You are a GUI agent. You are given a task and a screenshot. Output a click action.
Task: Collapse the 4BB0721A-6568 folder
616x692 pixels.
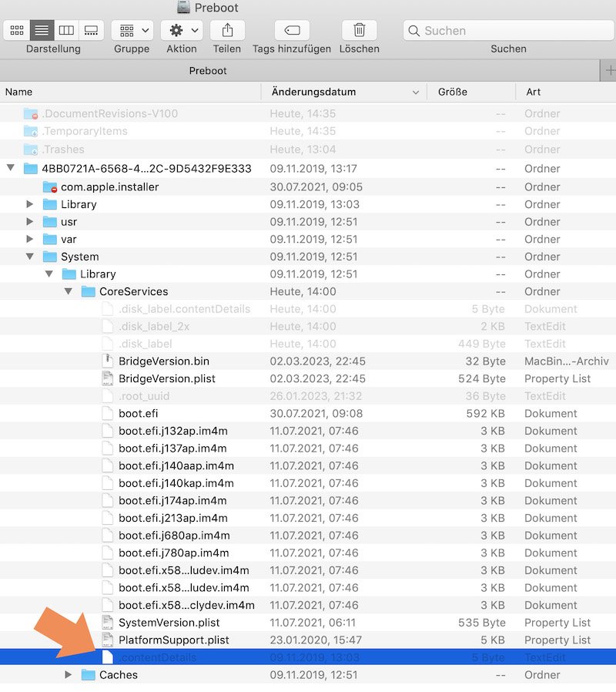[x=11, y=168]
